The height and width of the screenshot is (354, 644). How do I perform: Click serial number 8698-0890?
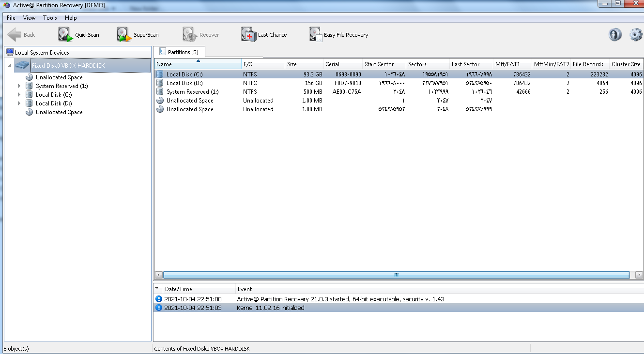coord(348,74)
